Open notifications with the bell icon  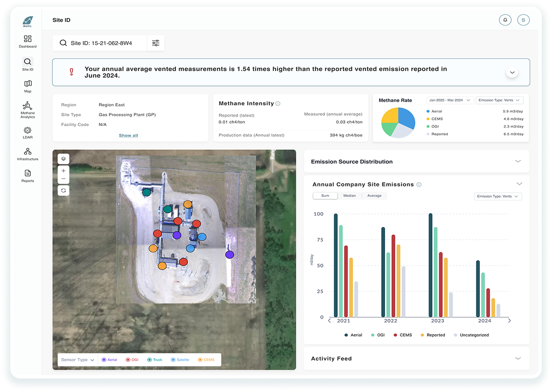[x=505, y=20]
